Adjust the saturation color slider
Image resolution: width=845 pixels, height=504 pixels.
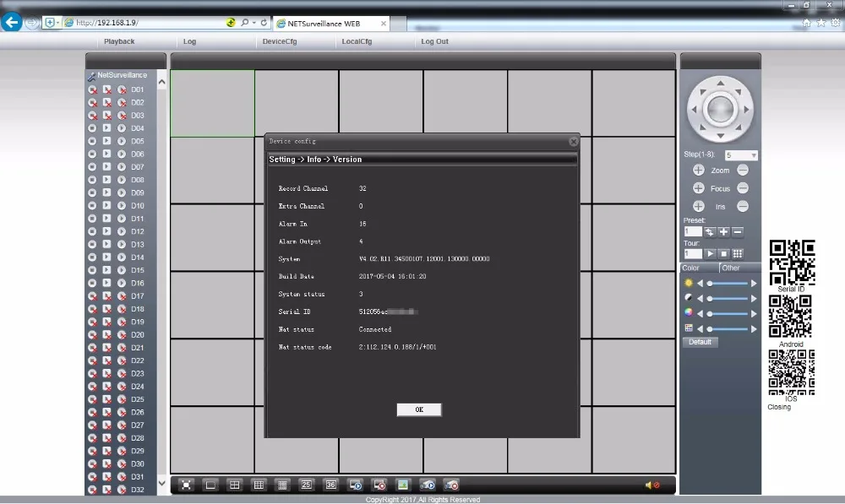point(728,313)
